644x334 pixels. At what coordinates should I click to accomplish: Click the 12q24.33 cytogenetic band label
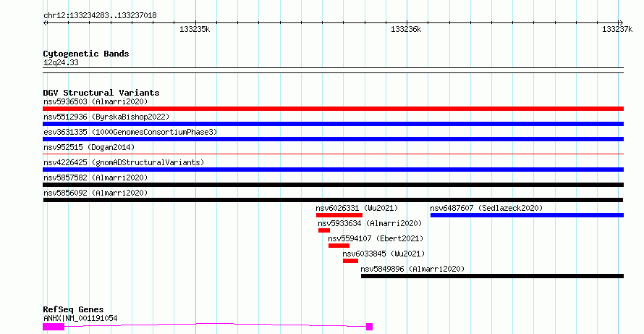click(61, 63)
